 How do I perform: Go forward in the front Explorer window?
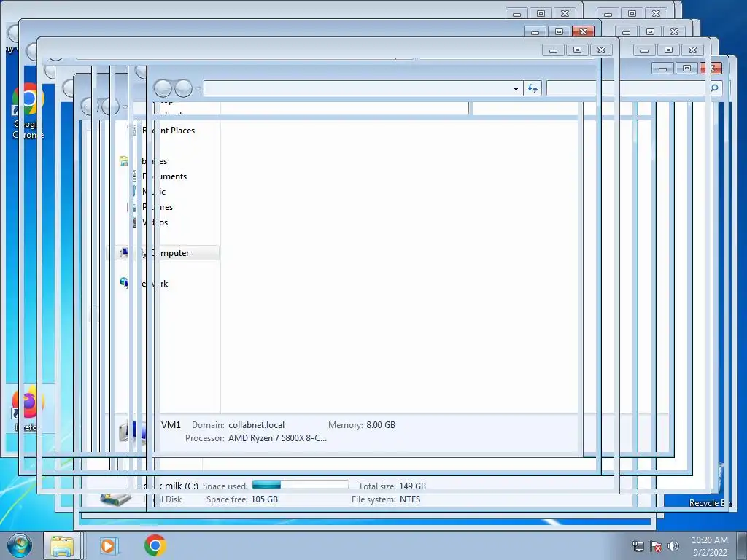(x=183, y=88)
